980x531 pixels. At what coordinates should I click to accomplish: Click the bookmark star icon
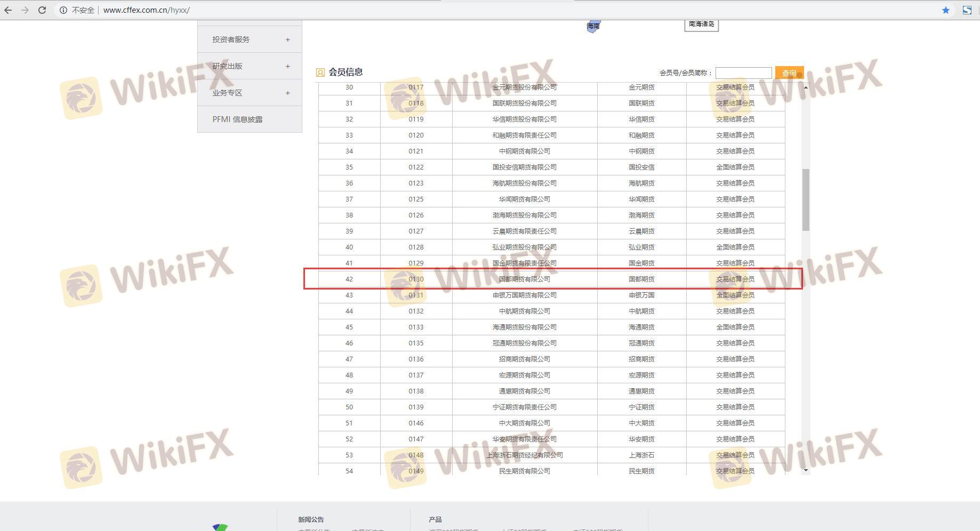point(945,10)
